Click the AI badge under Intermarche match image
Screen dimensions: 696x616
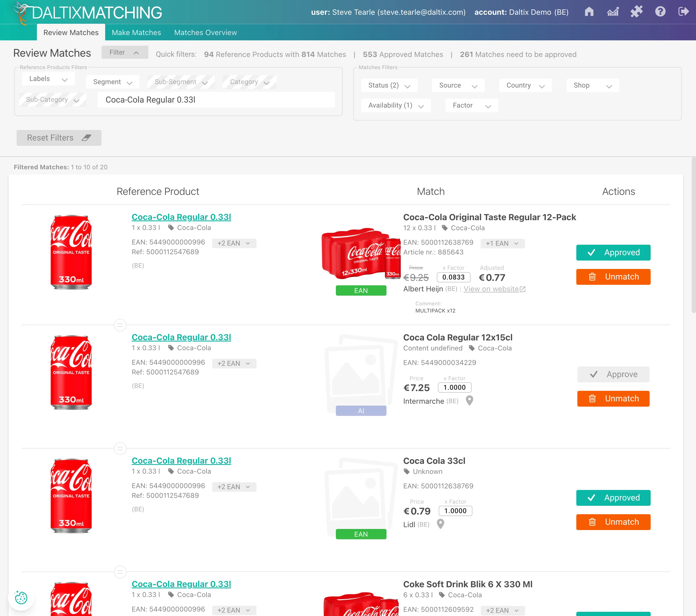point(361,411)
